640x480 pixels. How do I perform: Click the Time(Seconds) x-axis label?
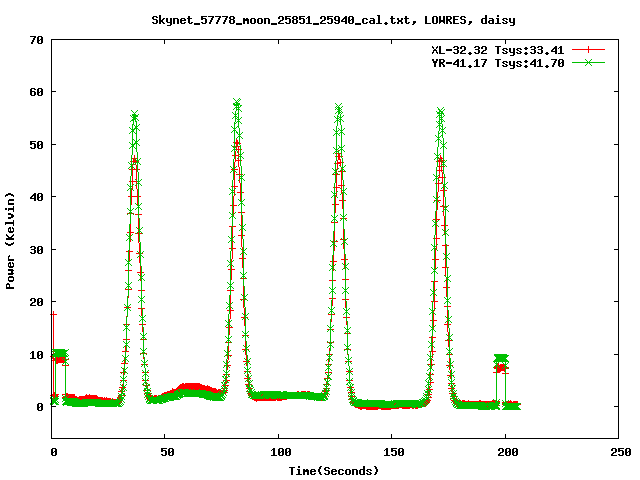[x=334, y=470]
